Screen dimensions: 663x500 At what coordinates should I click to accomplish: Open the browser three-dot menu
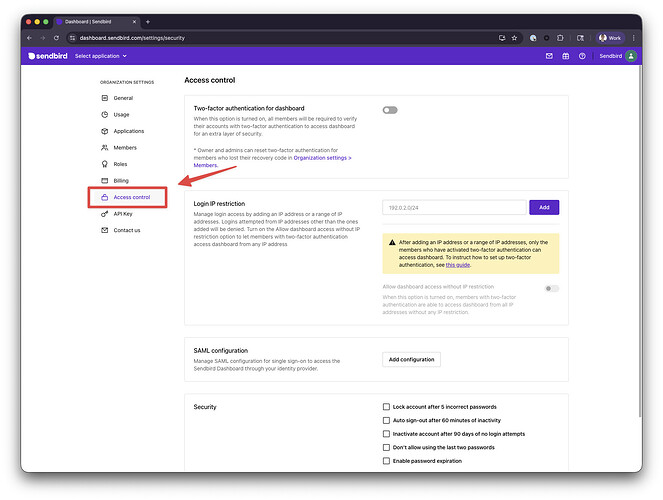point(633,38)
